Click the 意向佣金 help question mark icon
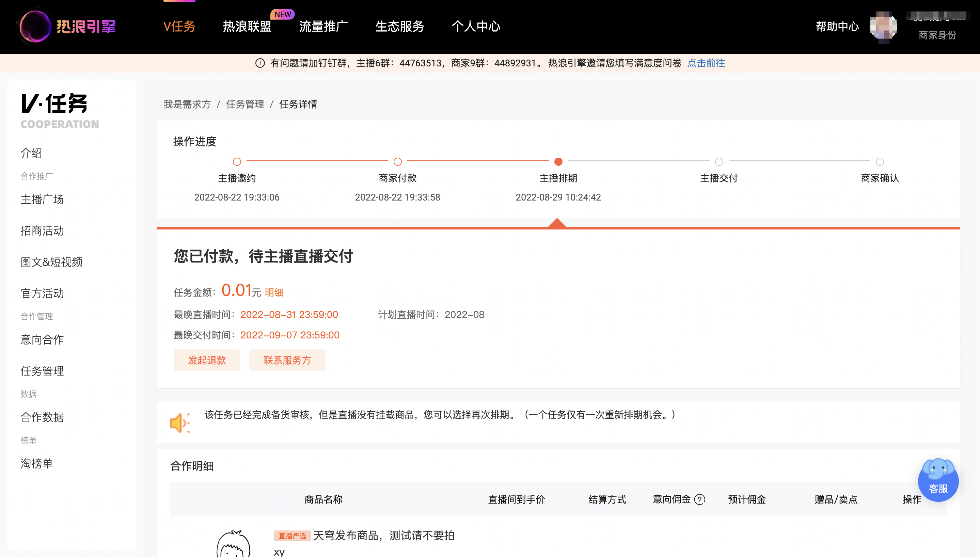Image resolution: width=980 pixels, height=557 pixels. [x=700, y=499]
